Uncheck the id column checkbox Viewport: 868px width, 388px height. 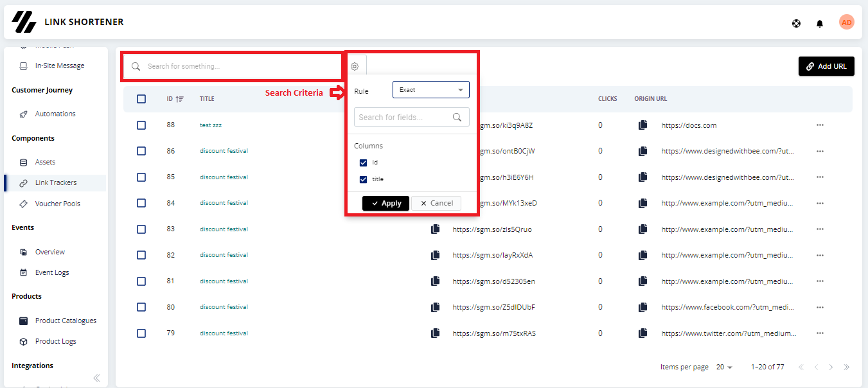coord(363,163)
